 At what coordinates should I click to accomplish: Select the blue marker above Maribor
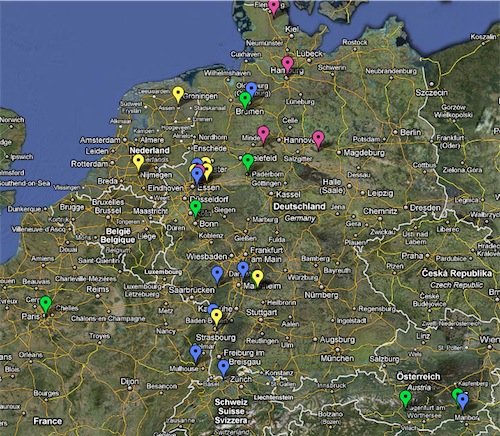[x=463, y=402]
